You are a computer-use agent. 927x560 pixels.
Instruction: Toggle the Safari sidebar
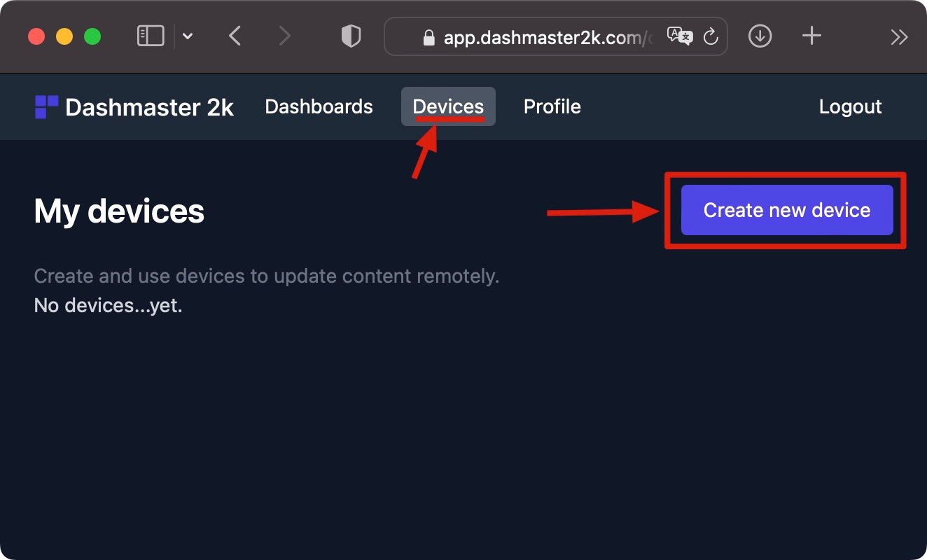click(149, 36)
